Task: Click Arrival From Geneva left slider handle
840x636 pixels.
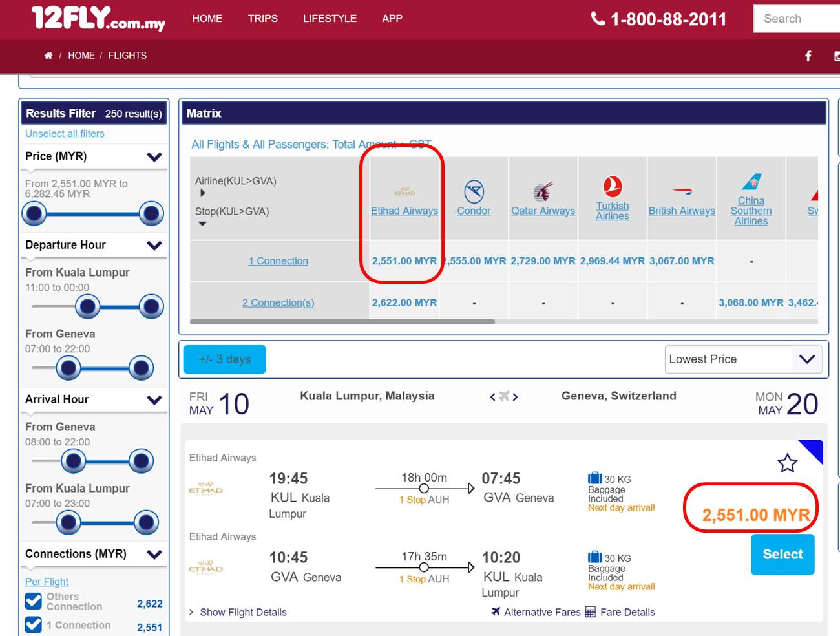Action: click(x=74, y=461)
